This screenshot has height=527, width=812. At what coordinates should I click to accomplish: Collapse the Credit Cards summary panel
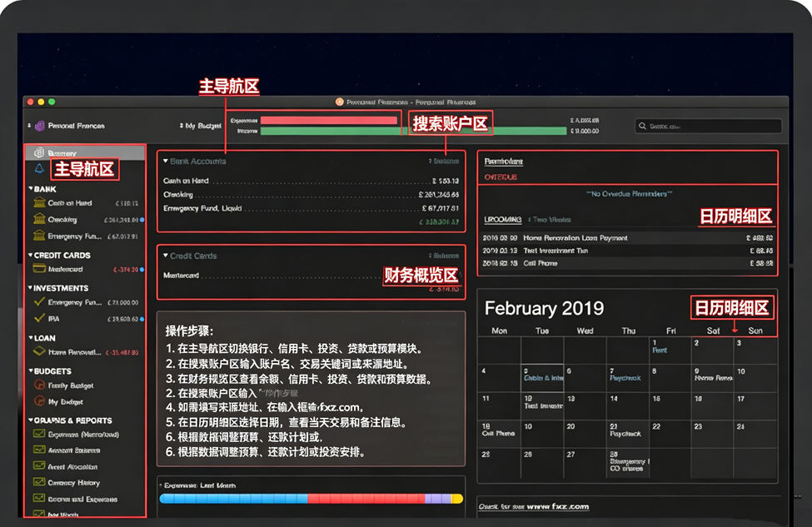coord(165,256)
